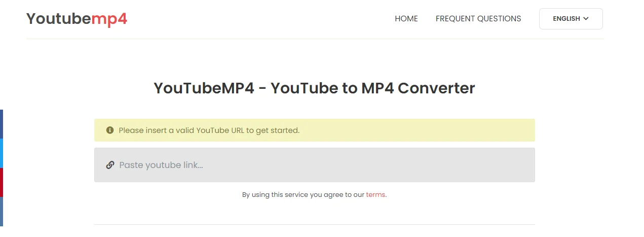Viewport: 644px width, 237px height.
Task: Focus the Paste youtube link field
Action: (314, 165)
